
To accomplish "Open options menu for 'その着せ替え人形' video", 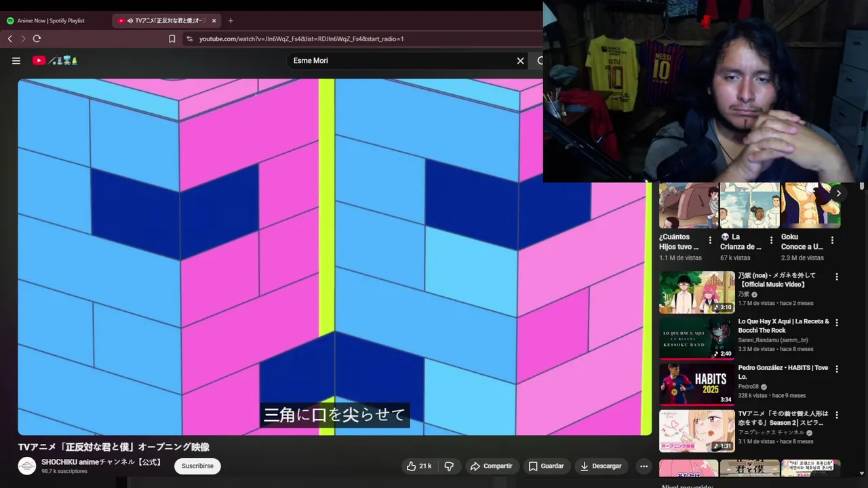I will (x=837, y=415).
